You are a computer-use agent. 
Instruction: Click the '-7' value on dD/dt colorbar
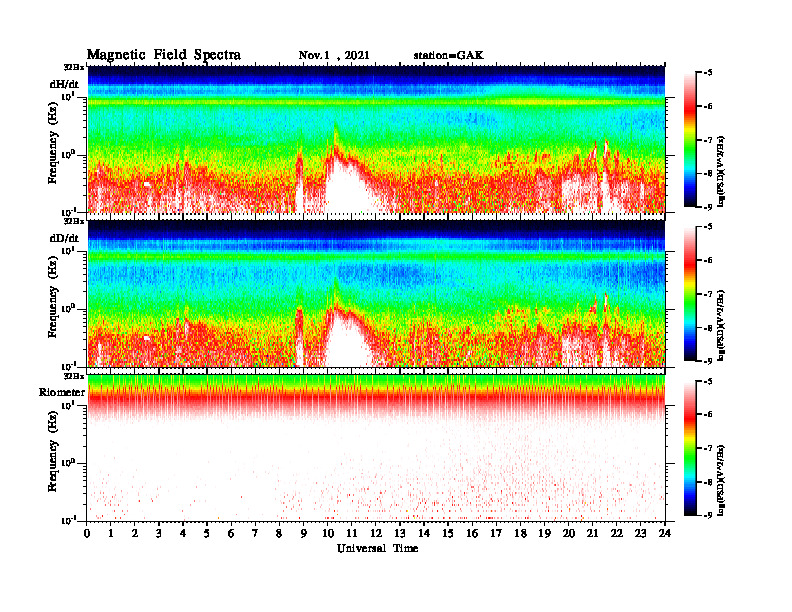point(708,294)
